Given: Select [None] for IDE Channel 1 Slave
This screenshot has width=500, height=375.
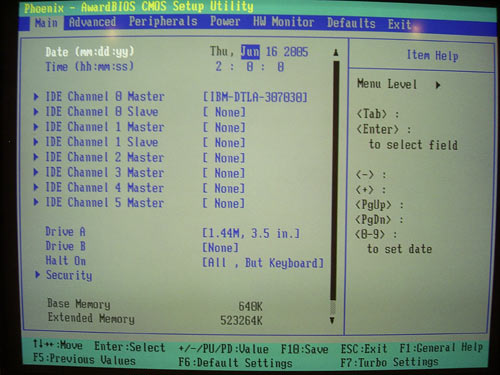Looking at the screenshot, I should [x=224, y=143].
